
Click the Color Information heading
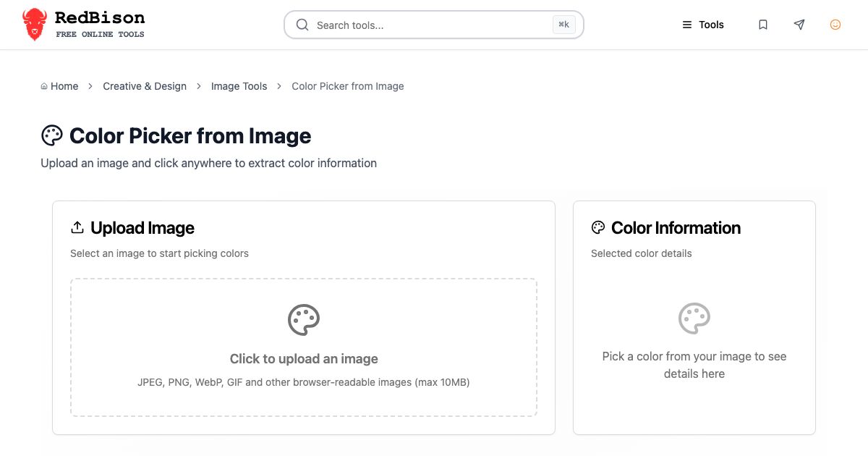pyautogui.click(x=676, y=228)
